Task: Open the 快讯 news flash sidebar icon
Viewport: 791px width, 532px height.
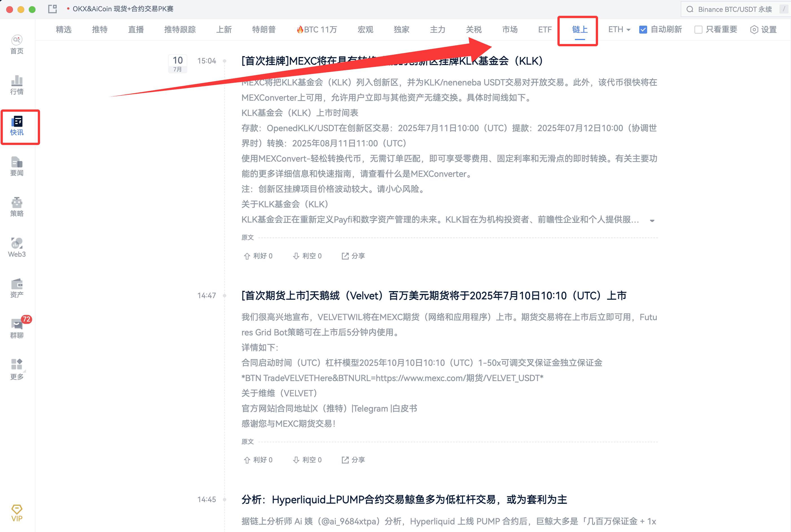Action: tap(17, 126)
